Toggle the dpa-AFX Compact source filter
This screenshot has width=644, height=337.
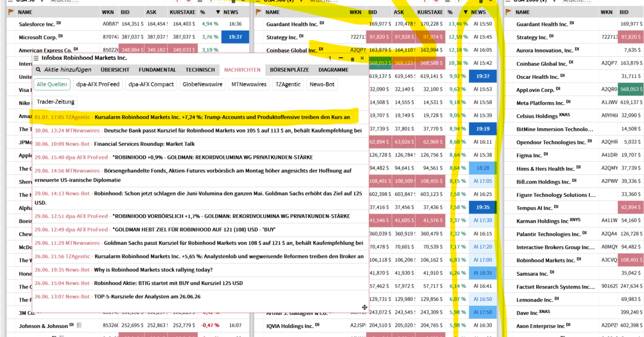coord(151,84)
